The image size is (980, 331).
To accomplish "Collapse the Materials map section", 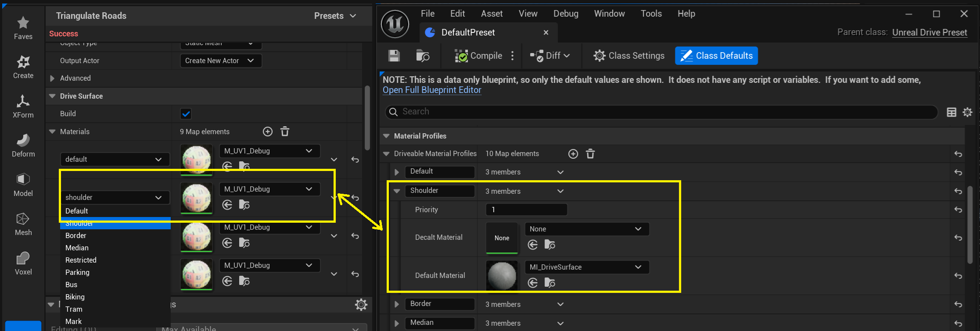I will tap(52, 132).
